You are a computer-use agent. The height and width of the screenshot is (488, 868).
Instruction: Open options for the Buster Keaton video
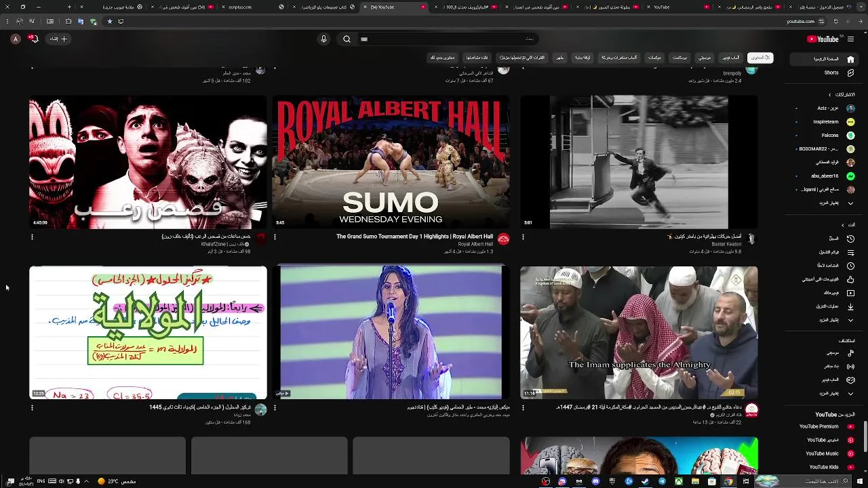coord(523,237)
